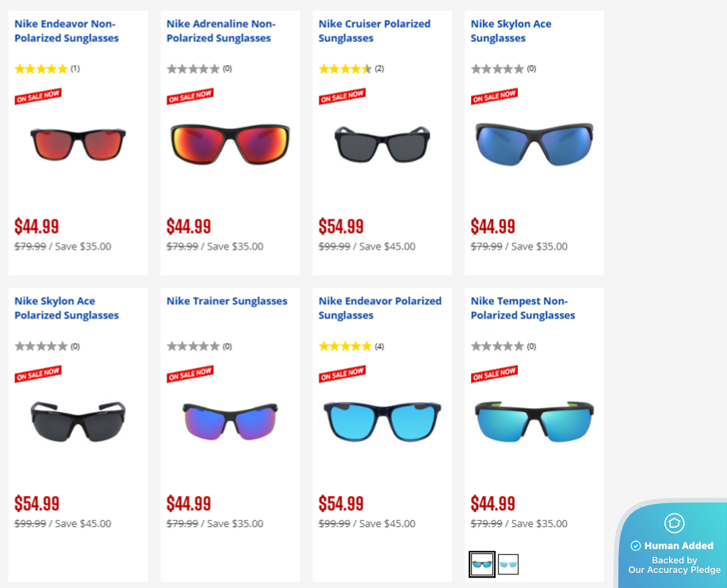Open the Nike Tempest Non-Polarized Sunglasses link
The height and width of the screenshot is (588, 727).
523,307
